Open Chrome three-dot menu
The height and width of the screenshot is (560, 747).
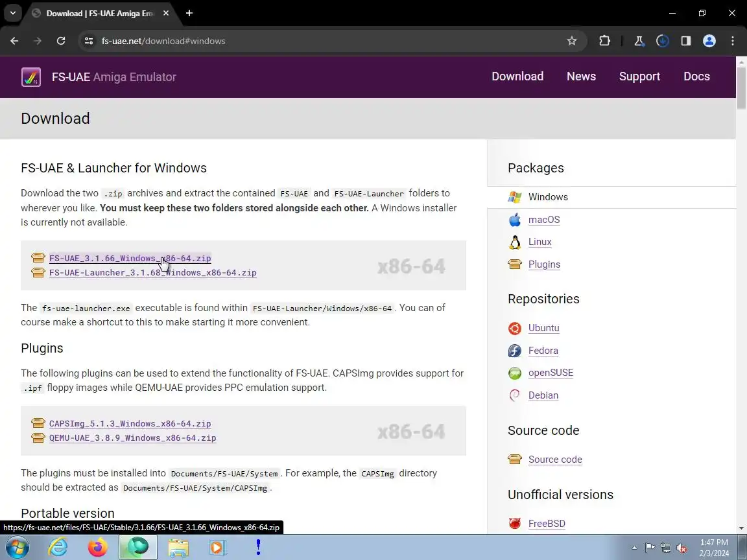pyautogui.click(x=733, y=41)
